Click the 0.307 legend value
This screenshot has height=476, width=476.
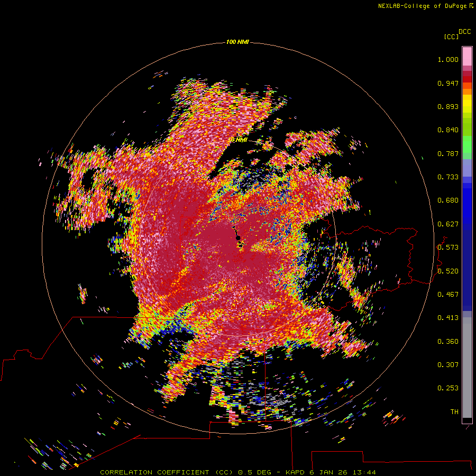448,365
